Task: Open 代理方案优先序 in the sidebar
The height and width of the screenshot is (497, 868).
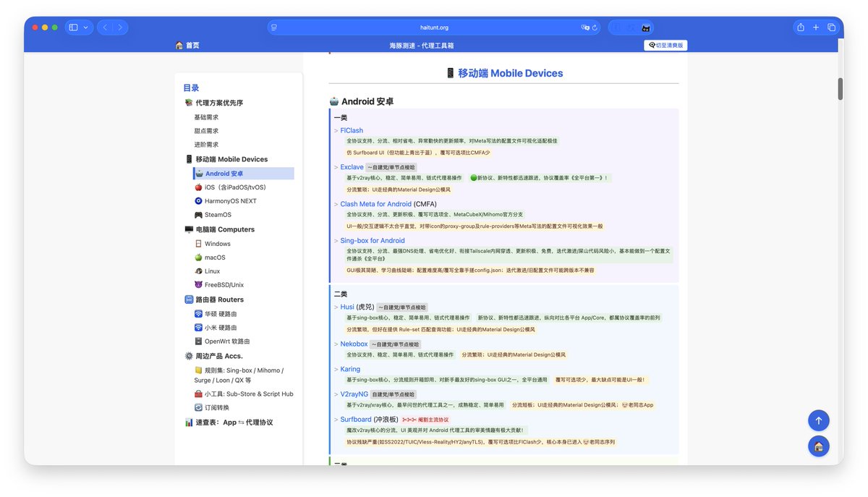Action: (x=213, y=103)
